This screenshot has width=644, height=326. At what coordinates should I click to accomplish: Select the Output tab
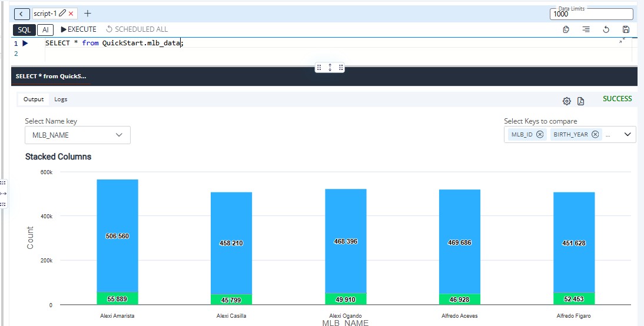[x=34, y=99]
